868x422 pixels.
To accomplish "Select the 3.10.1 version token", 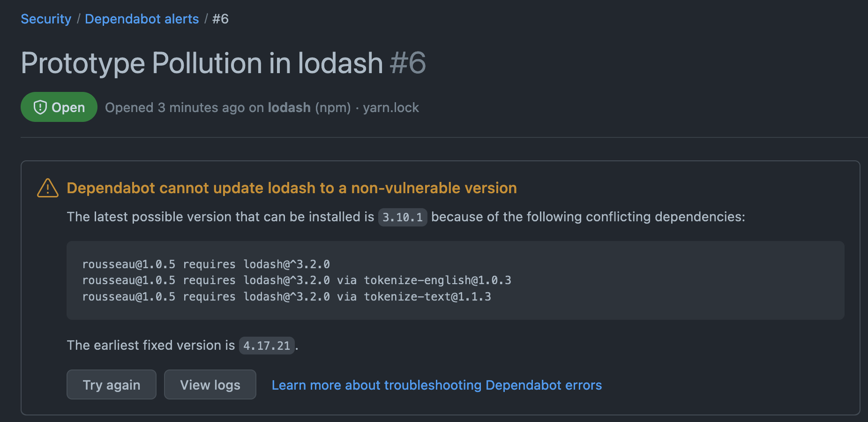I will [402, 217].
